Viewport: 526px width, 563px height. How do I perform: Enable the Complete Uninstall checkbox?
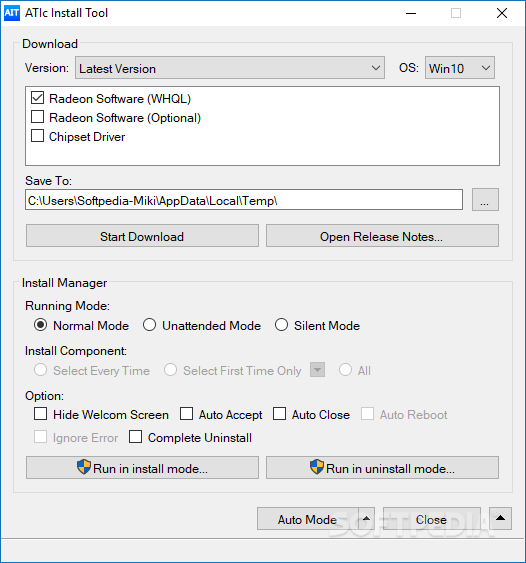click(x=135, y=437)
